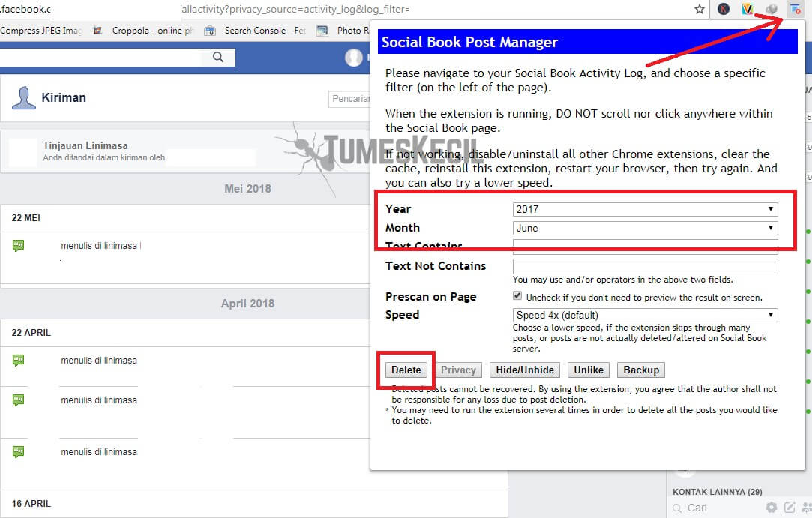Click the new message compose icon in chat
The image size is (812, 518).
[790, 508]
